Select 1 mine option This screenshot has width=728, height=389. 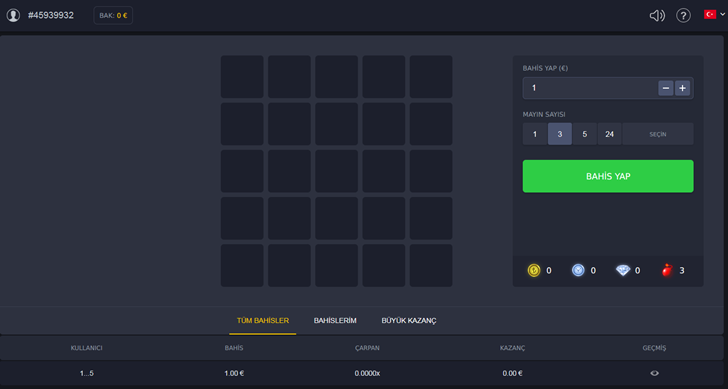535,134
